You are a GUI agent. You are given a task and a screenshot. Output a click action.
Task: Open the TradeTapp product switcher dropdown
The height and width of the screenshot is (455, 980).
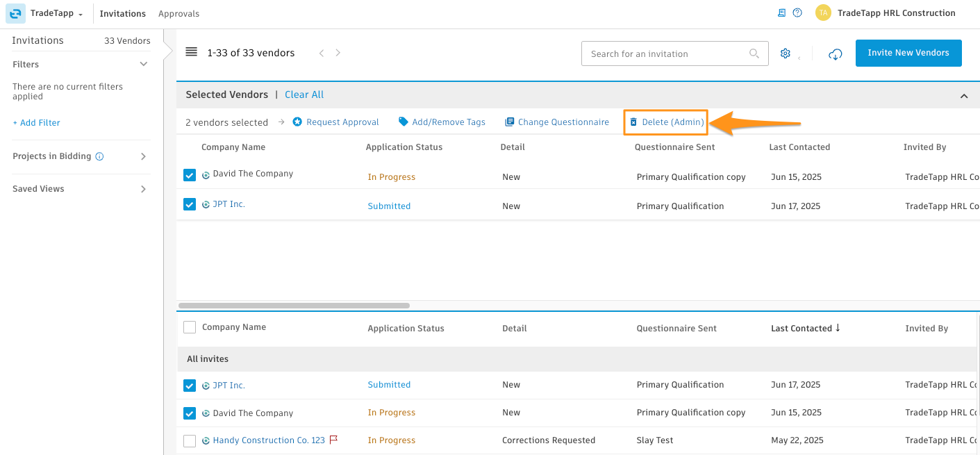click(57, 13)
